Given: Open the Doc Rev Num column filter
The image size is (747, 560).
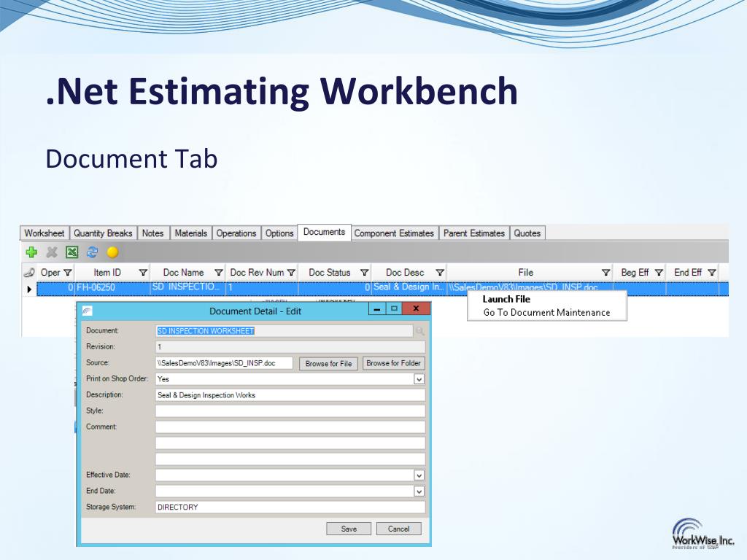Looking at the screenshot, I should [291, 273].
